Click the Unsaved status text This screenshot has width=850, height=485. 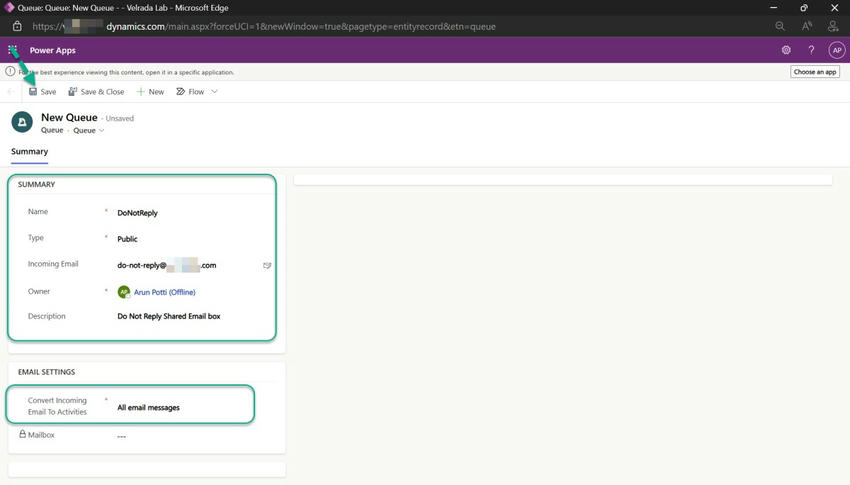coord(119,118)
